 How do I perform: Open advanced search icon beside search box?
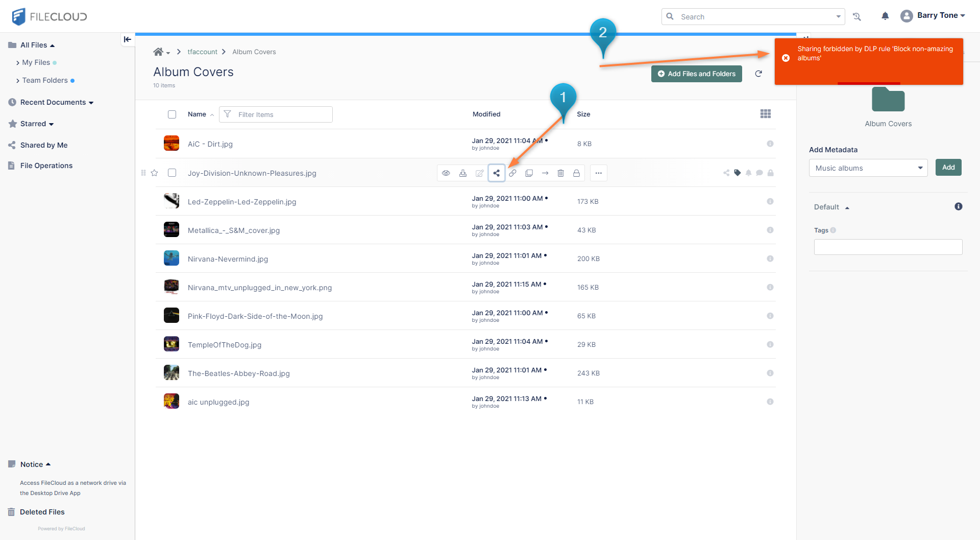857,17
